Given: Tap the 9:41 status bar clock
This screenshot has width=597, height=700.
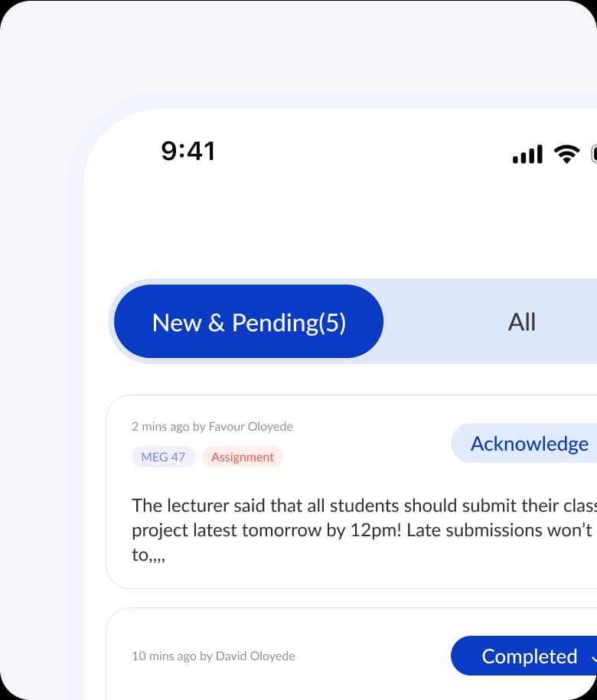Looking at the screenshot, I should [x=188, y=151].
